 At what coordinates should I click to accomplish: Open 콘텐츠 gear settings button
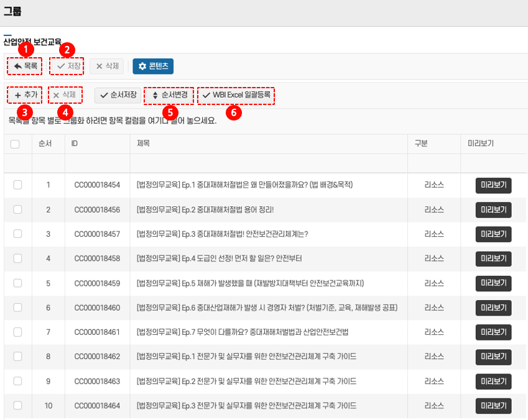(153, 66)
